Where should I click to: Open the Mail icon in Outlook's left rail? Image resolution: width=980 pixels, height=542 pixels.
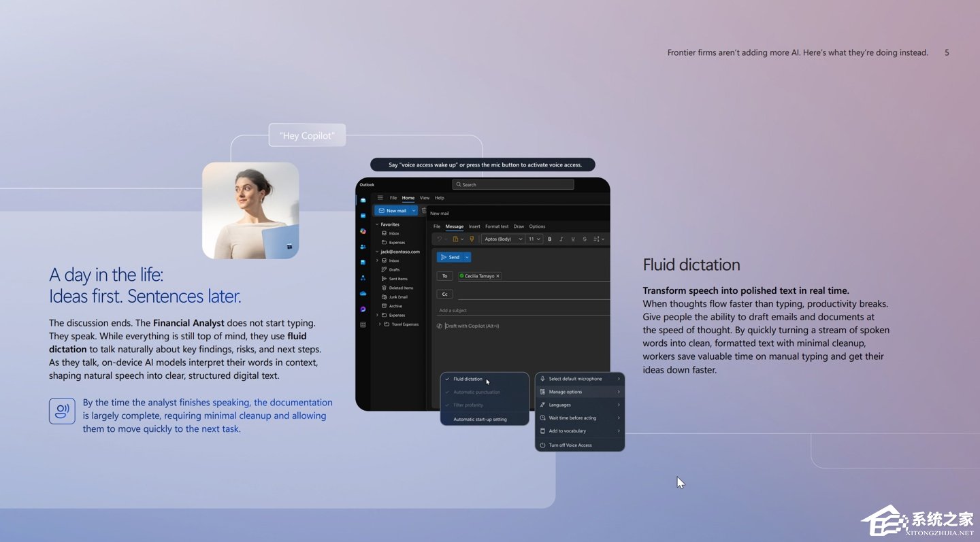[363, 200]
